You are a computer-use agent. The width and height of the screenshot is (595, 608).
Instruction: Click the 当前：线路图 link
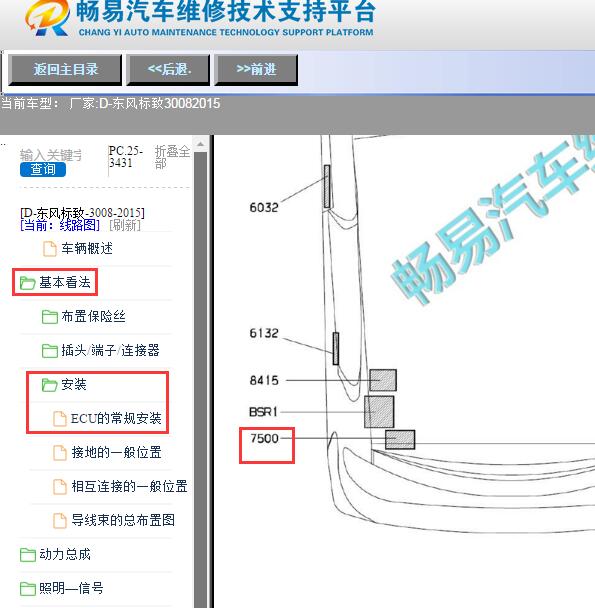[60, 225]
